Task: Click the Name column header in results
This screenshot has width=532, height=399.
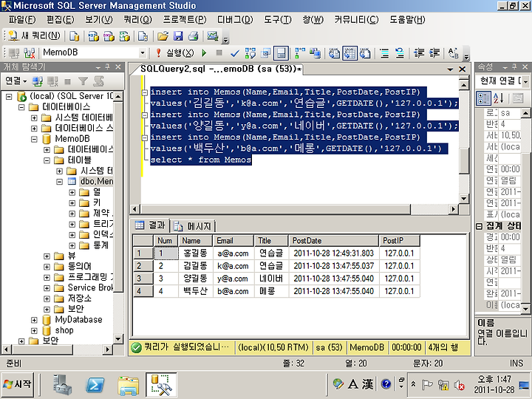Action: tap(195, 241)
